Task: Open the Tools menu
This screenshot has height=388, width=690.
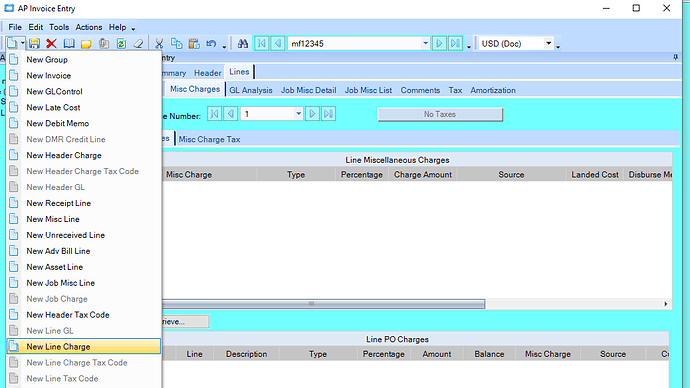Action: pos(59,27)
